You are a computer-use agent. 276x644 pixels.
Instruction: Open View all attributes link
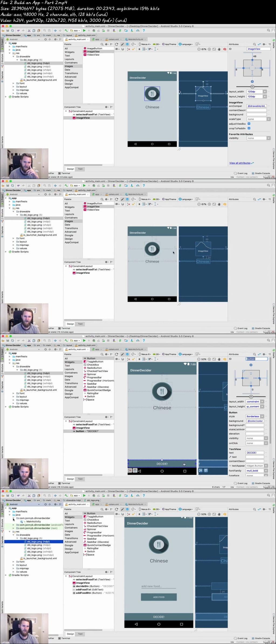click(x=240, y=163)
